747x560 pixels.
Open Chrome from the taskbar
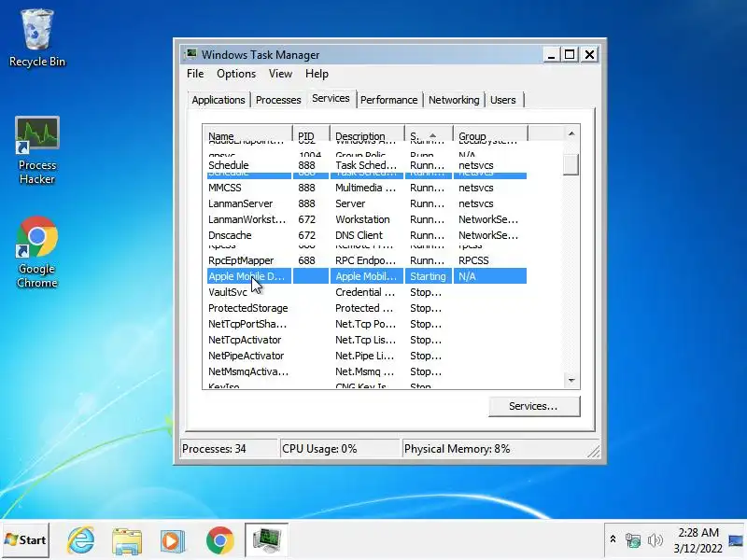219,540
